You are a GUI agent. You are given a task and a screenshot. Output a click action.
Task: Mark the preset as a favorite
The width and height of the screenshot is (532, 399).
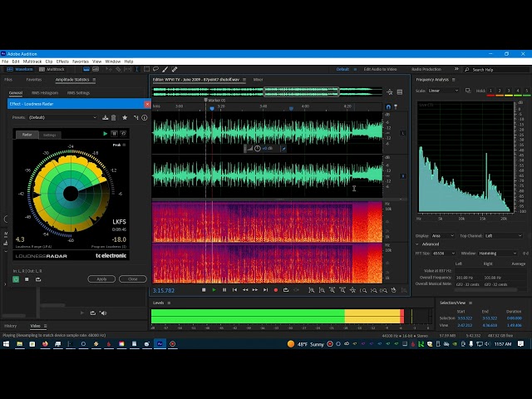tap(125, 117)
